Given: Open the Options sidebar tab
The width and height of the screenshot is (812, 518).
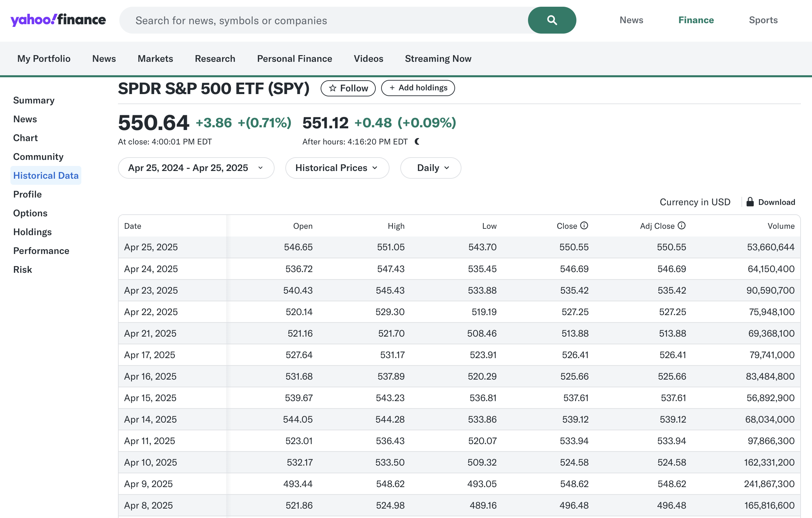Looking at the screenshot, I should pyautogui.click(x=30, y=213).
